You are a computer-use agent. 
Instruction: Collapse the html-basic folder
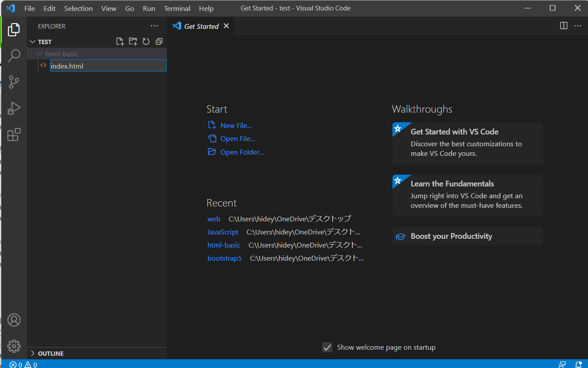point(40,54)
